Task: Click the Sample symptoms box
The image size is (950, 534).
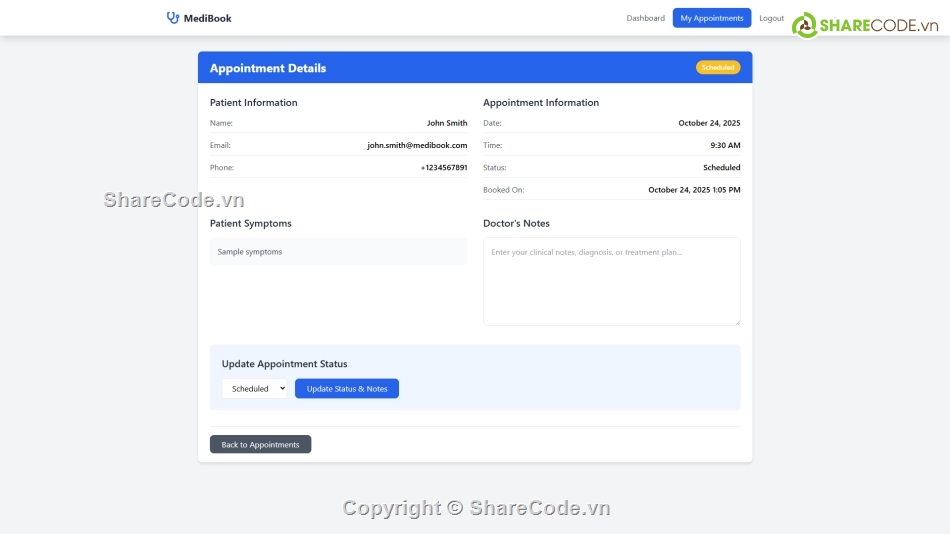Action: pyautogui.click(x=338, y=252)
